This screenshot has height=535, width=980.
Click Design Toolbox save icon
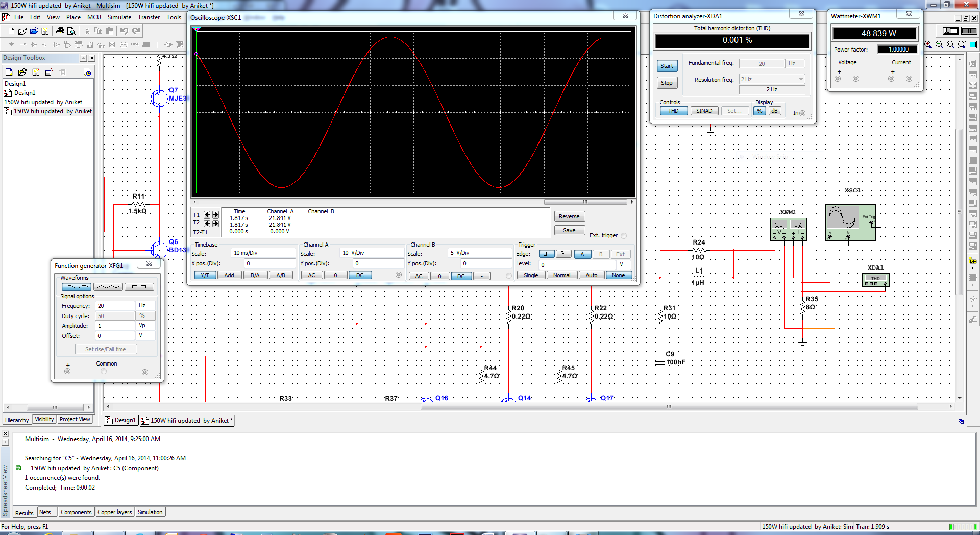[36, 72]
